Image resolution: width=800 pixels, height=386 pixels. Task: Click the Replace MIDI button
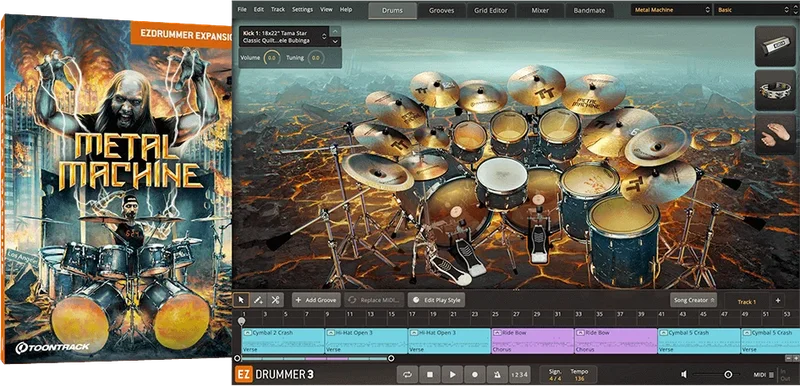pos(375,300)
